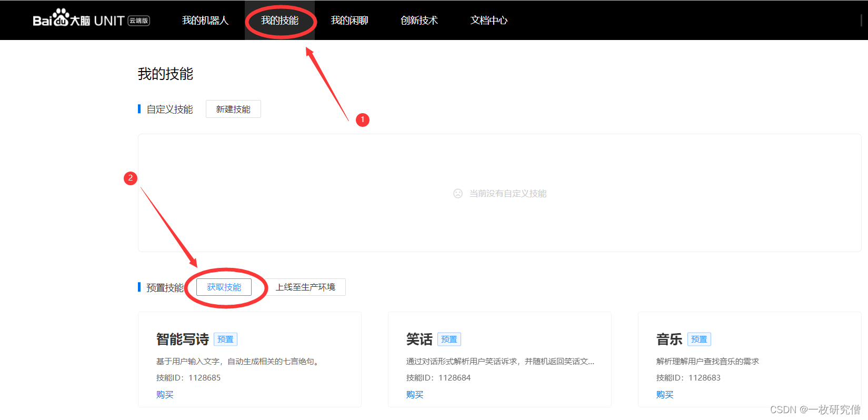Switch to 我的技能 tab

click(x=280, y=21)
